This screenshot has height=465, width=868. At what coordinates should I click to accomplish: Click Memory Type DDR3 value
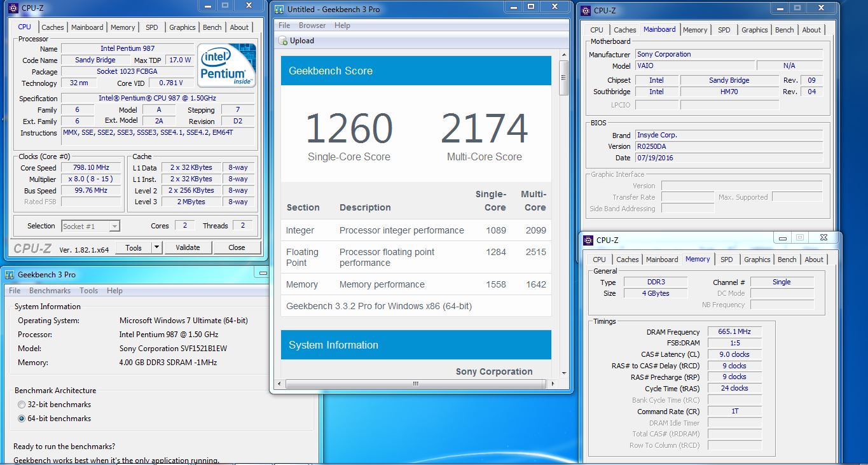[655, 282]
